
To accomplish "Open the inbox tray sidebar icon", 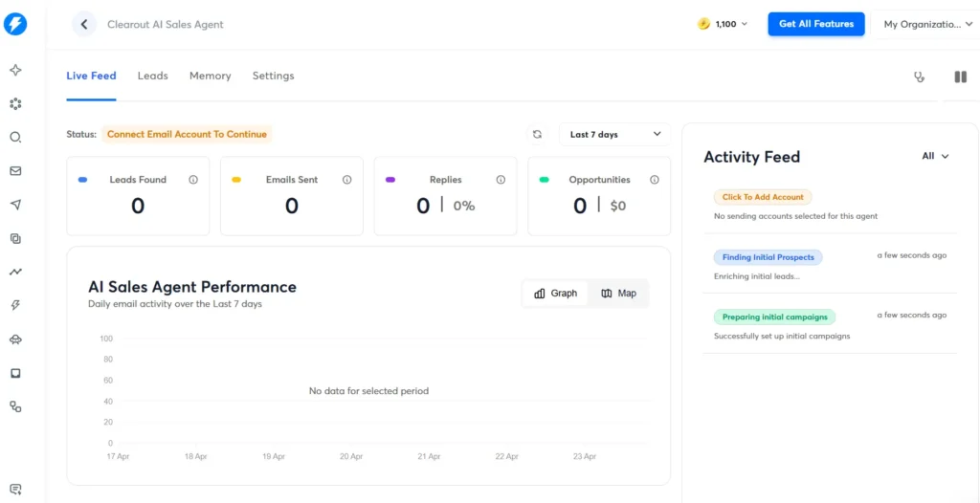I will click(x=15, y=373).
